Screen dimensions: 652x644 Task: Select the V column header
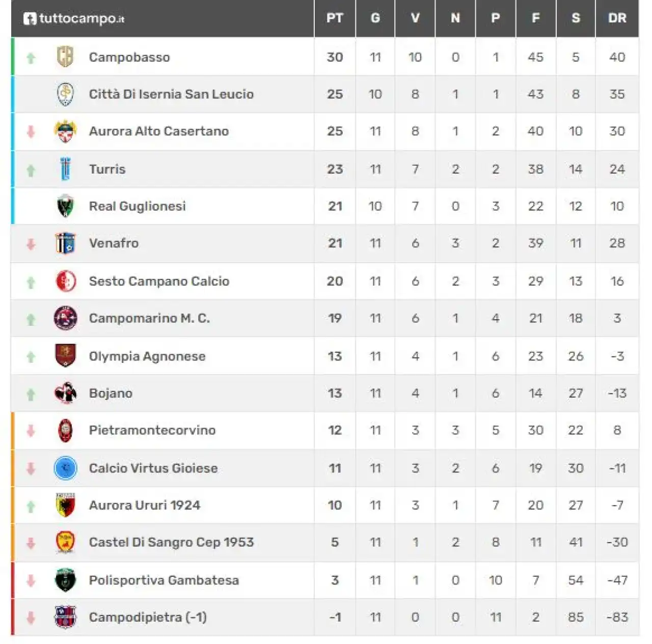point(415,18)
